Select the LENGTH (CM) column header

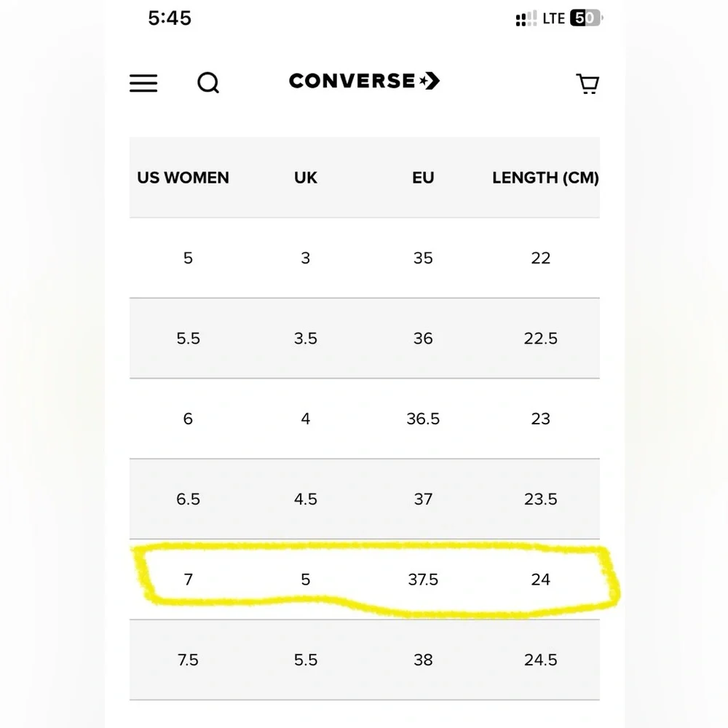tap(545, 178)
